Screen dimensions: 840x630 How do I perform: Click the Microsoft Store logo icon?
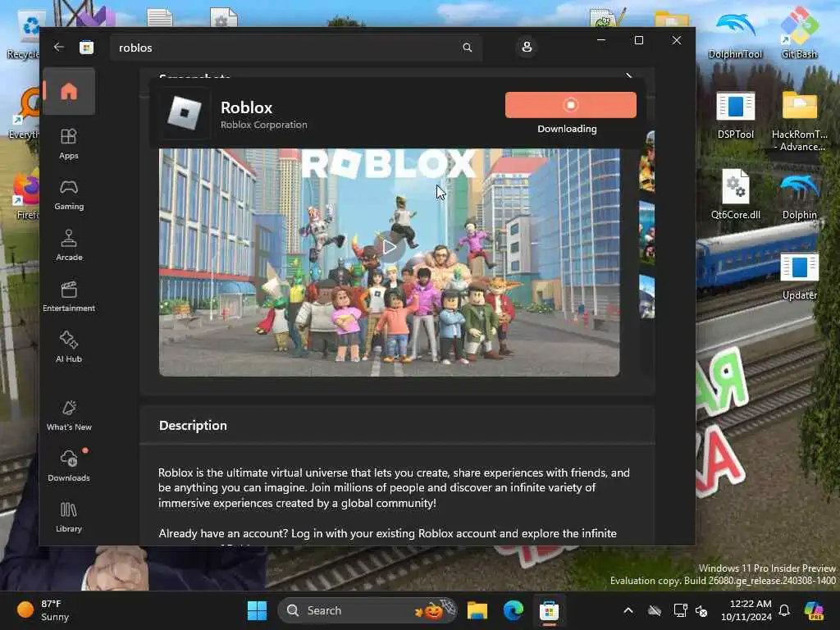[x=86, y=48]
